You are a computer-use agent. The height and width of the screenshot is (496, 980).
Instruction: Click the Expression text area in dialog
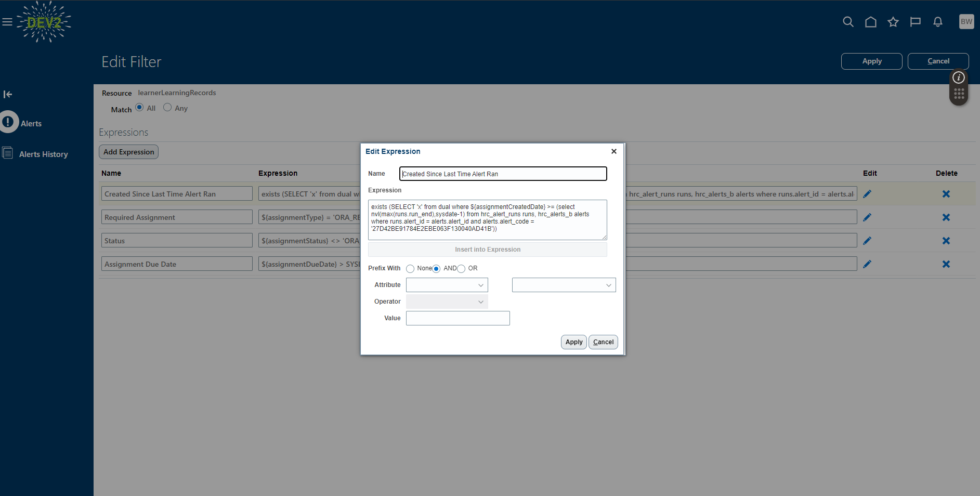click(488, 220)
